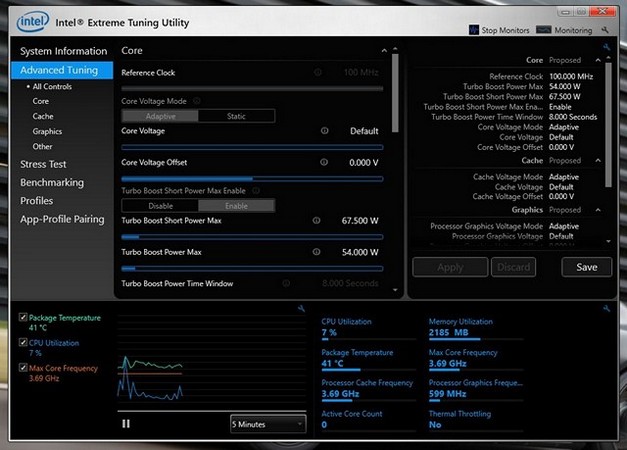Image resolution: width=627 pixels, height=450 pixels.
Task: Show info icon for Turbo Boost Power Max
Action: click(x=316, y=252)
